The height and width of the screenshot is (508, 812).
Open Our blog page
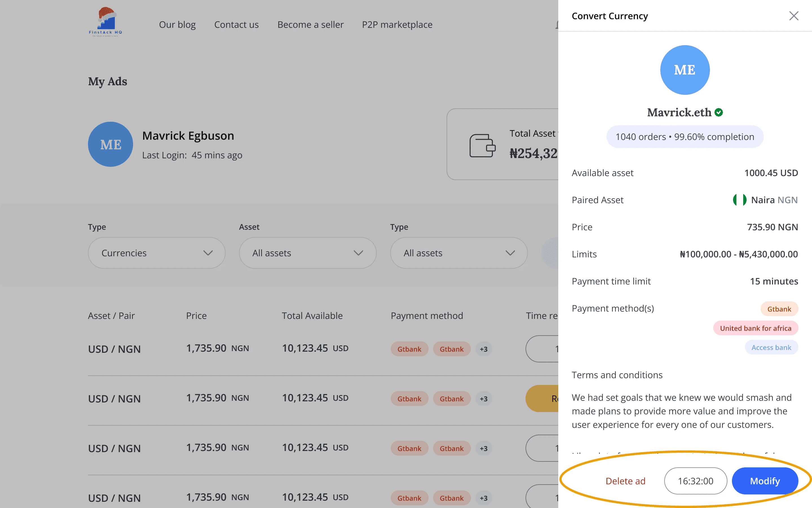(177, 25)
